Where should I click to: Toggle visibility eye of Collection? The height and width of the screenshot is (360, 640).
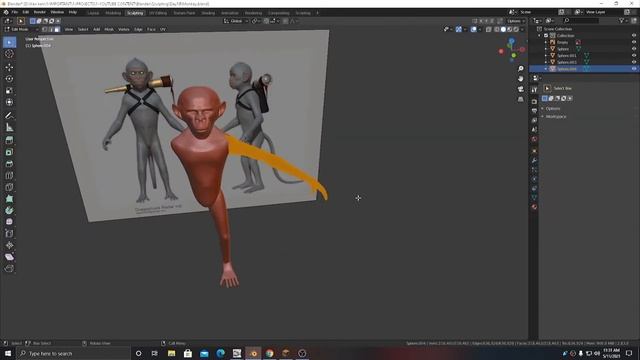tap(634, 36)
